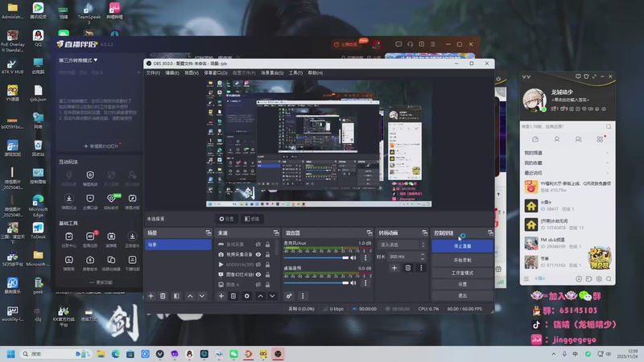Viewport: 644px width, 362px height.
Task: Show the hidden 游戏采集 source
Action: 258,245
